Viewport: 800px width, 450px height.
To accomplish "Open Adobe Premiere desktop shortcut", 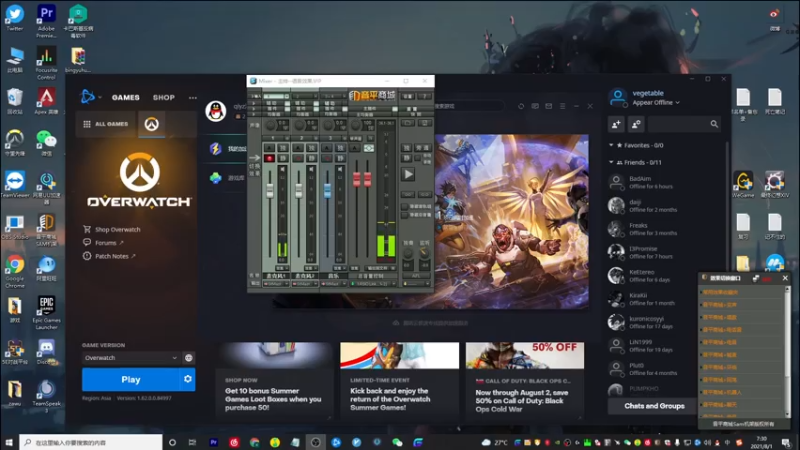I will click(46, 21).
